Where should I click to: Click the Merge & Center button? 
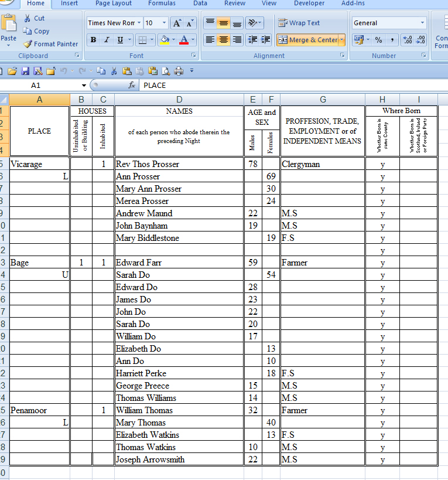click(x=307, y=40)
